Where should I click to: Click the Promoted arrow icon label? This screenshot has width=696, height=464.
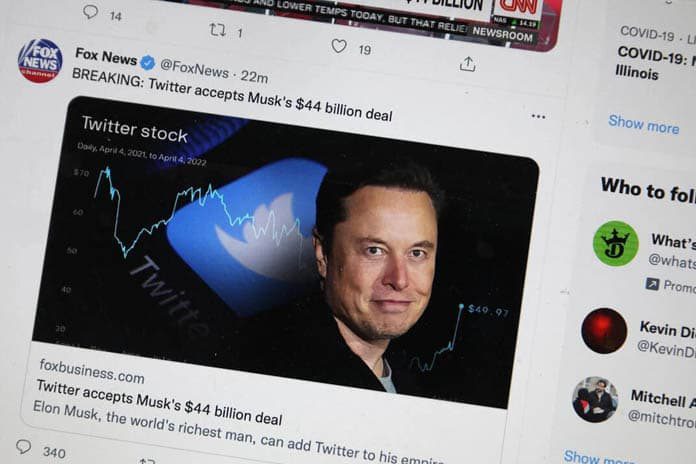click(652, 284)
